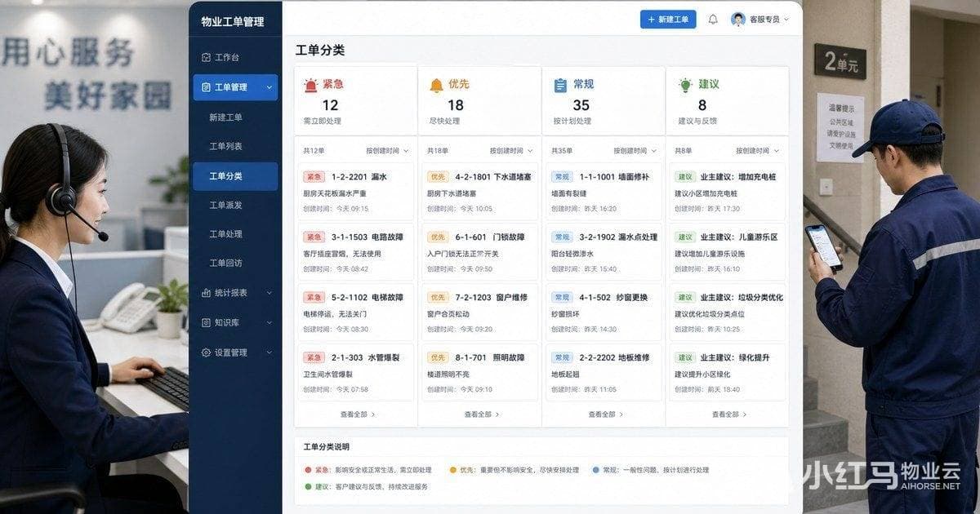Open suggestion 业主建议：增加充电桩
This screenshot has height=514, width=980.
coord(728,191)
